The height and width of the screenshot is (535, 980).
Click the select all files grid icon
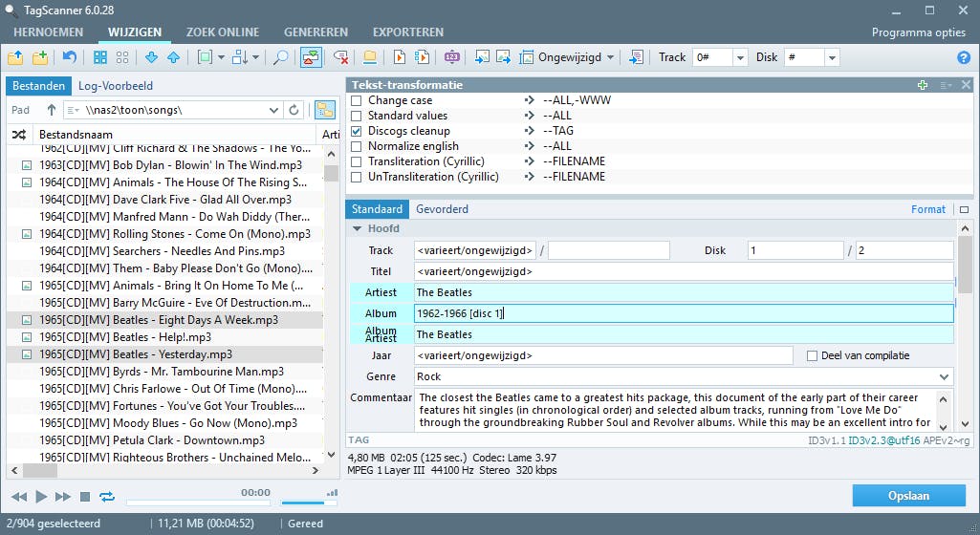coord(100,57)
